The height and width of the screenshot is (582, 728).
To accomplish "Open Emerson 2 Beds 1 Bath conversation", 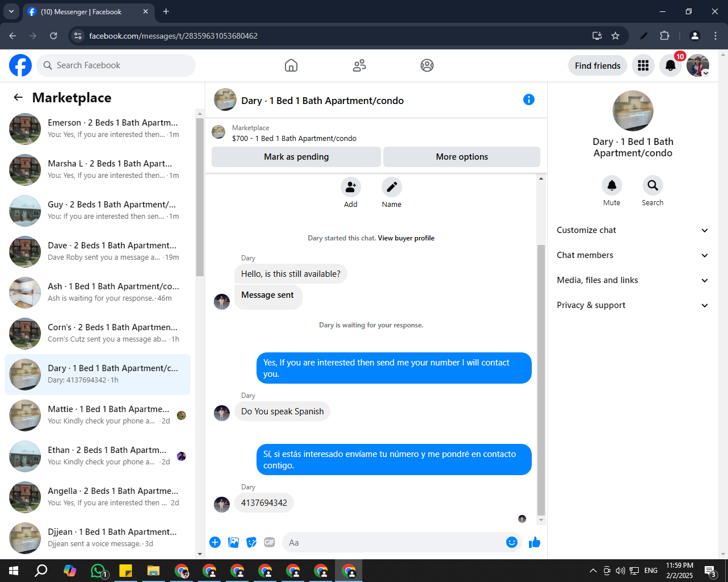I will click(x=97, y=129).
